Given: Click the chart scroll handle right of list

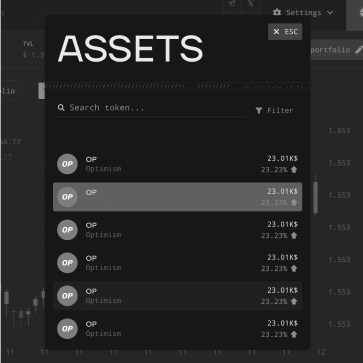Looking at the screenshot, I should 315,197.
